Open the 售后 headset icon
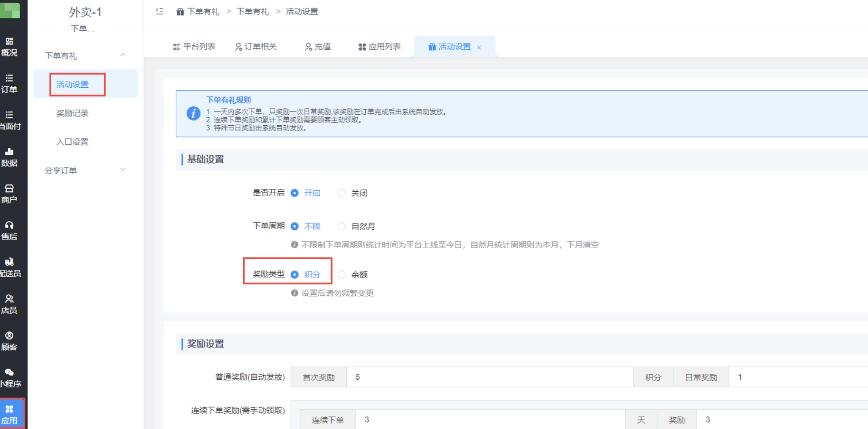The height and width of the screenshot is (429, 868). click(9, 231)
